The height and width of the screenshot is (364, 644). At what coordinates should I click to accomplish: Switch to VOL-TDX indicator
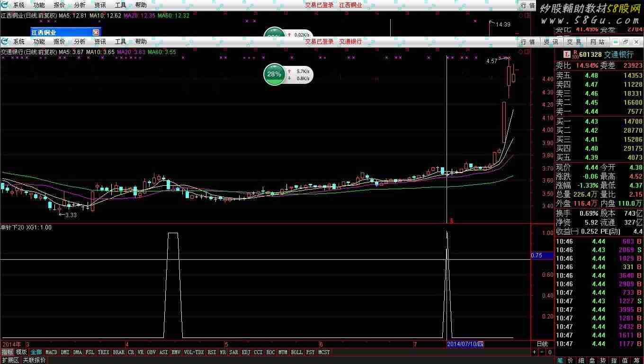coord(194,352)
